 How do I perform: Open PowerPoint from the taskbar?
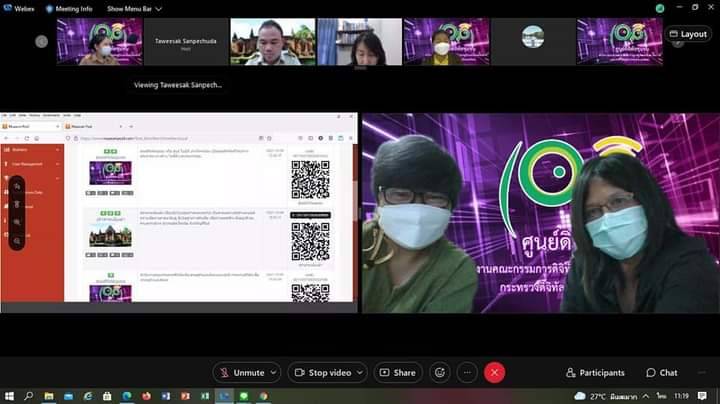click(x=185, y=396)
